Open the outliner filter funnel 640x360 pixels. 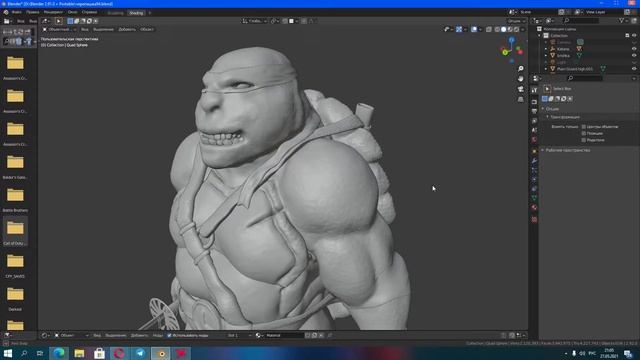[x=622, y=20]
